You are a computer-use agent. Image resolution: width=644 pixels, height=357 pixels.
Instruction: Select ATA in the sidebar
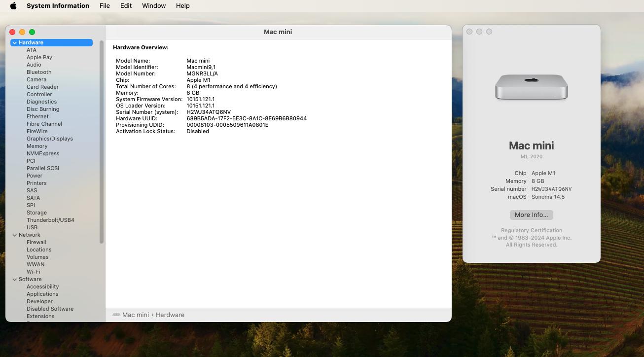pos(32,50)
